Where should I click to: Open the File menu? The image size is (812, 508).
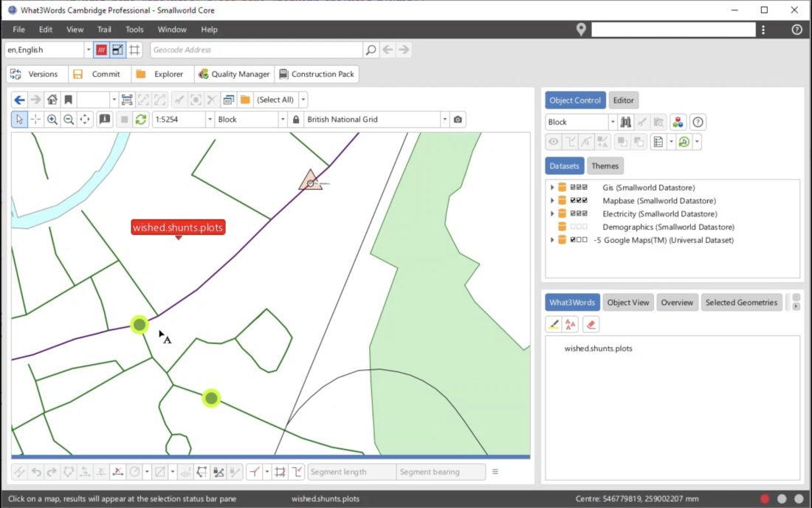[x=18, y=30]
